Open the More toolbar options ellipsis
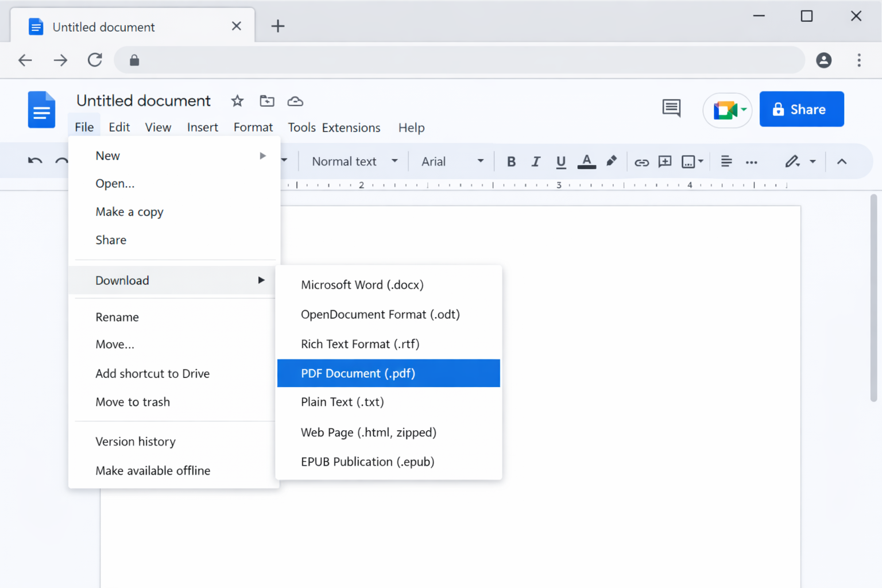882x588 pixels. click(751, 163)
